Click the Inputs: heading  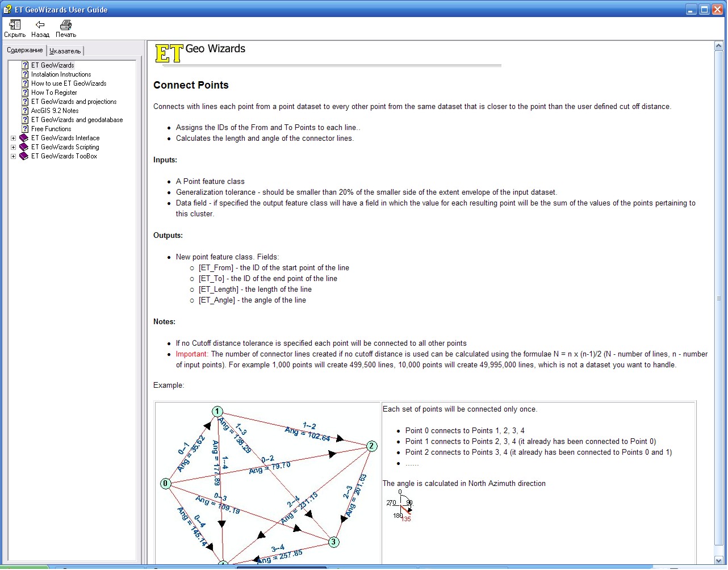coord(165,160)
